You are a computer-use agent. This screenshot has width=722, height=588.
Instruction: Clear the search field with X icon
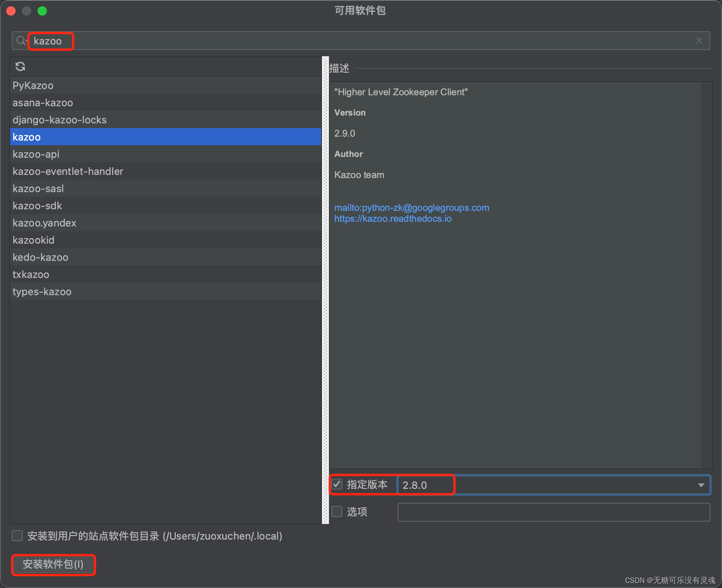tap(699, 41)
